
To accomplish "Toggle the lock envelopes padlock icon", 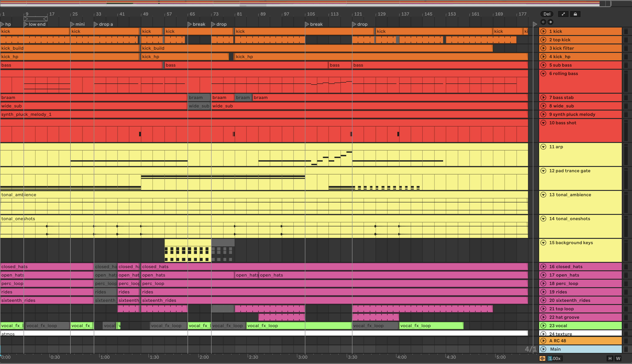I will click(575, 14).
